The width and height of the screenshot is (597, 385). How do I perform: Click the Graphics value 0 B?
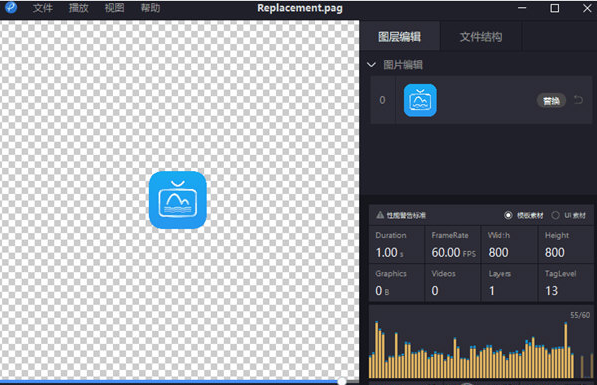coord(382,291)
